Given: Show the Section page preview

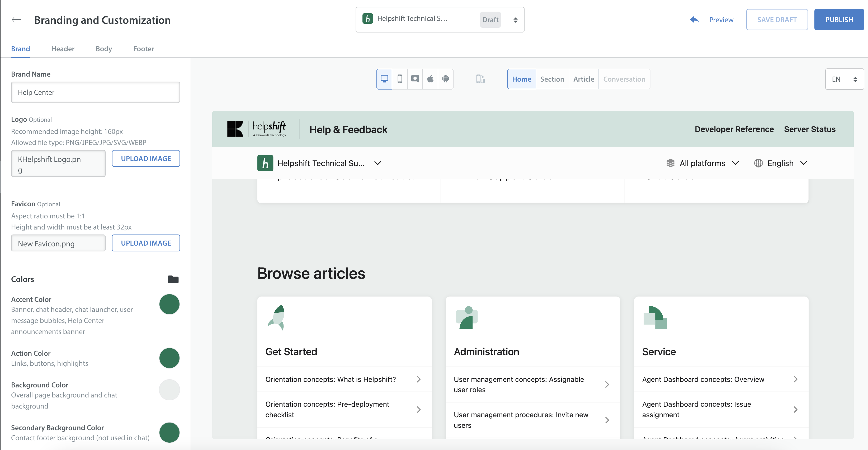Looking at the screenshot, I should [x=552, y=79].
